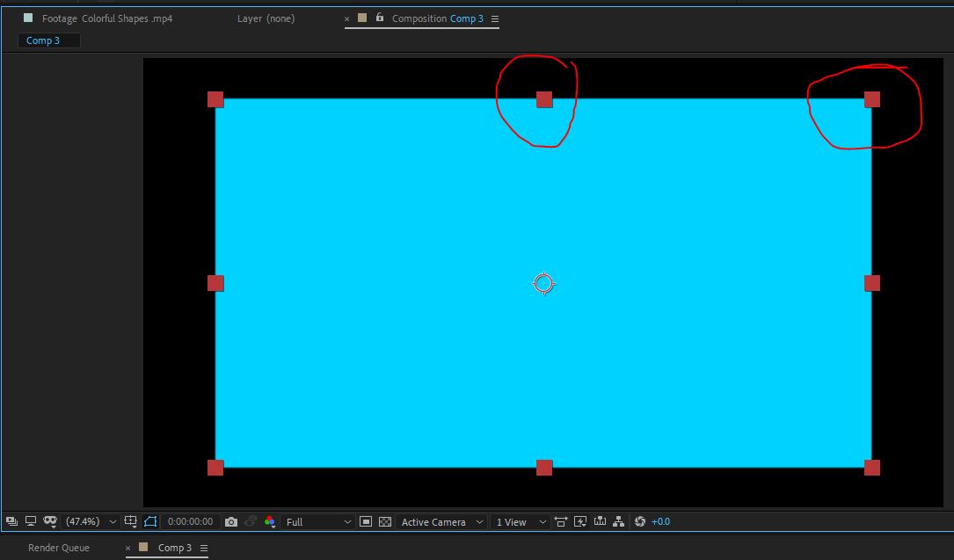Select the Region of Interest tool

(367, 521)
